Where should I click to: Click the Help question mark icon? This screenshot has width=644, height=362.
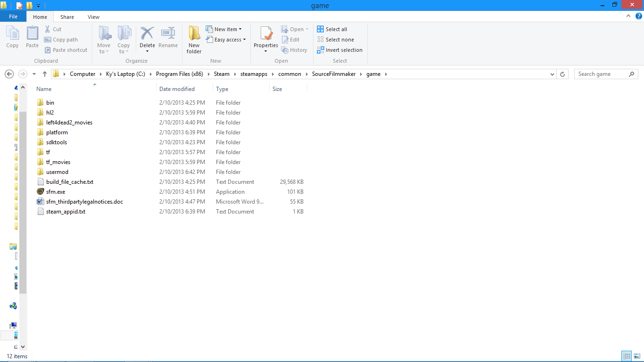click(638, 16)
